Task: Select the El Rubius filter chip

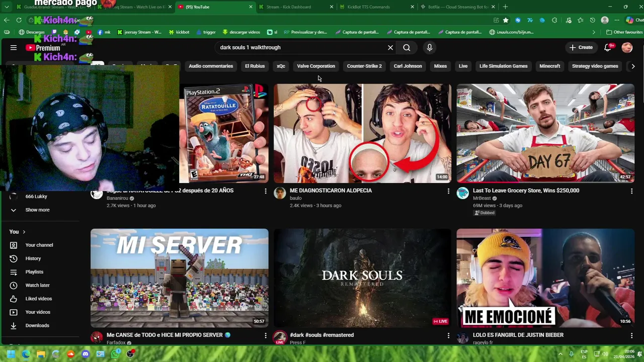Action: [x=255, y=66]
